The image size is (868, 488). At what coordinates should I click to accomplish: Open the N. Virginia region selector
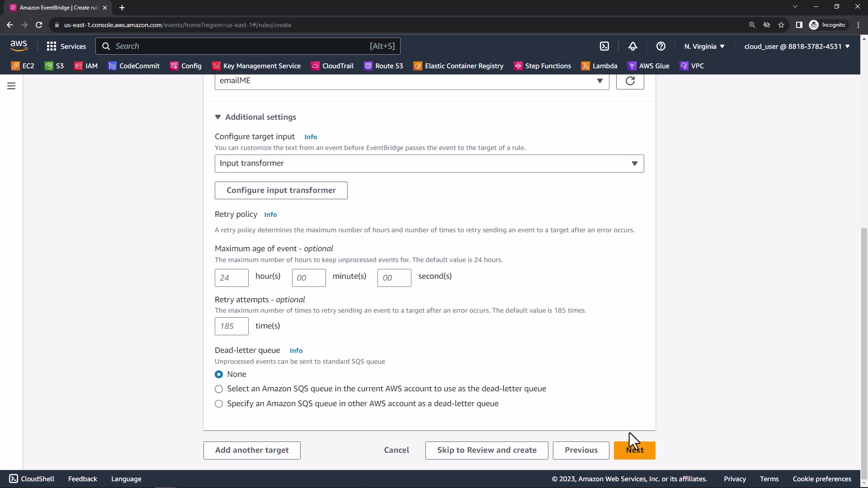click(704, 47)
